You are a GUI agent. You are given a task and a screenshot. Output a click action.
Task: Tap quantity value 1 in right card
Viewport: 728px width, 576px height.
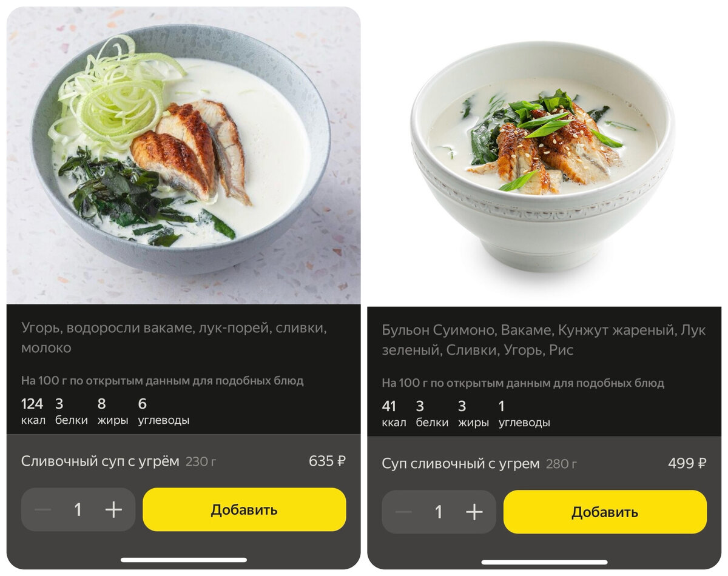click(439, 512)
